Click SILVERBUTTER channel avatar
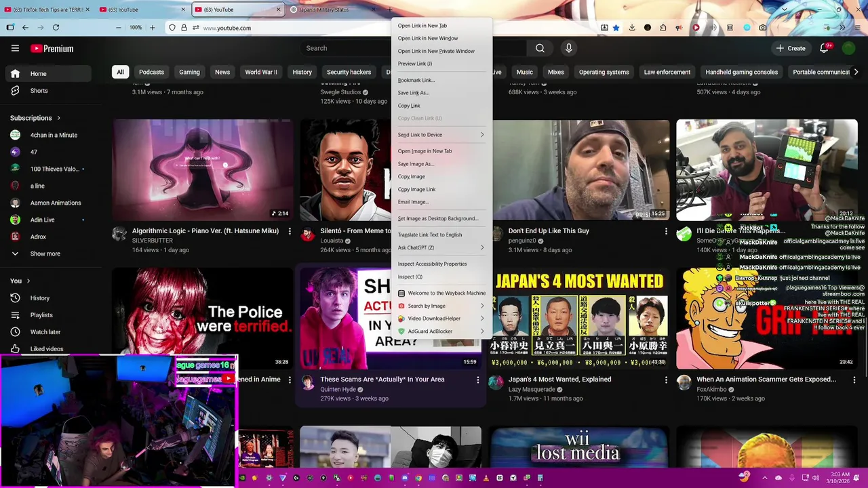This screenshot has width=868, height=488. click(119, 234)
